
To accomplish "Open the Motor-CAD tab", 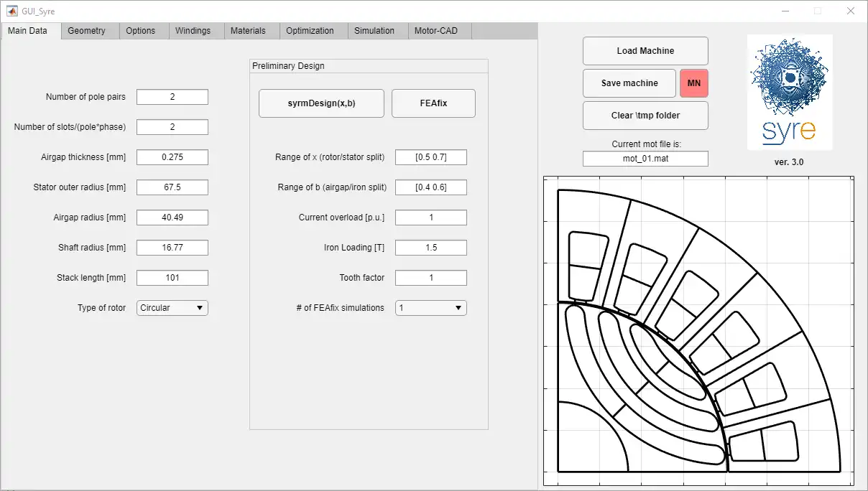I will [439, 30].
